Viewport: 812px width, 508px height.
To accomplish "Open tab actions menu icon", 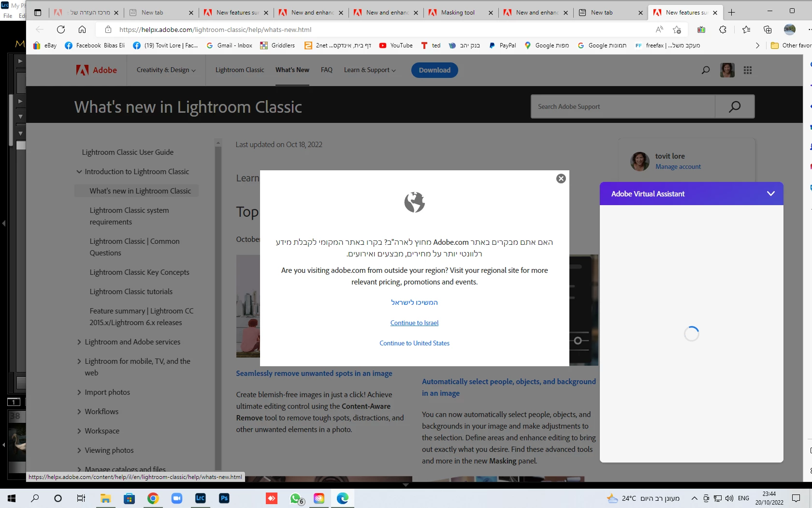I will (x=38, y=13).
